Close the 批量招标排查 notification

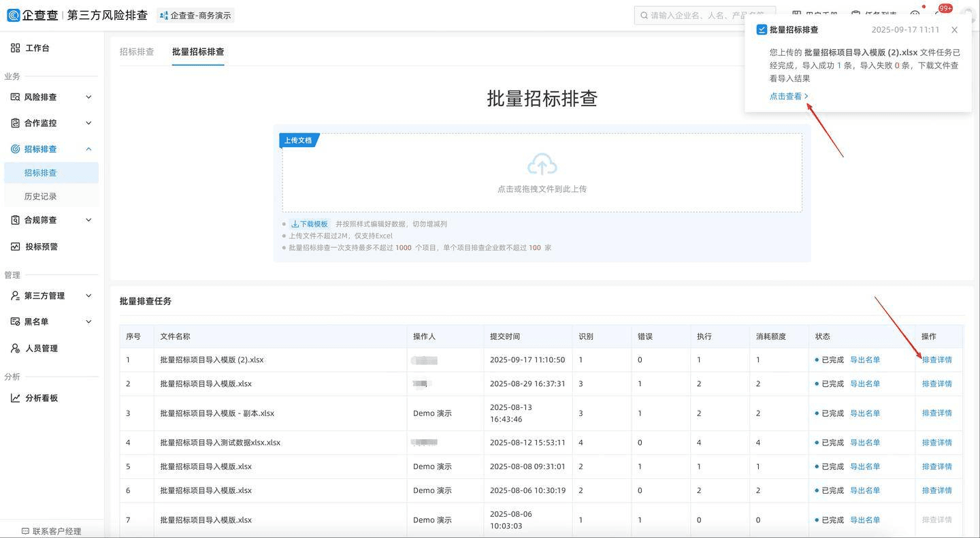(955, 30)
